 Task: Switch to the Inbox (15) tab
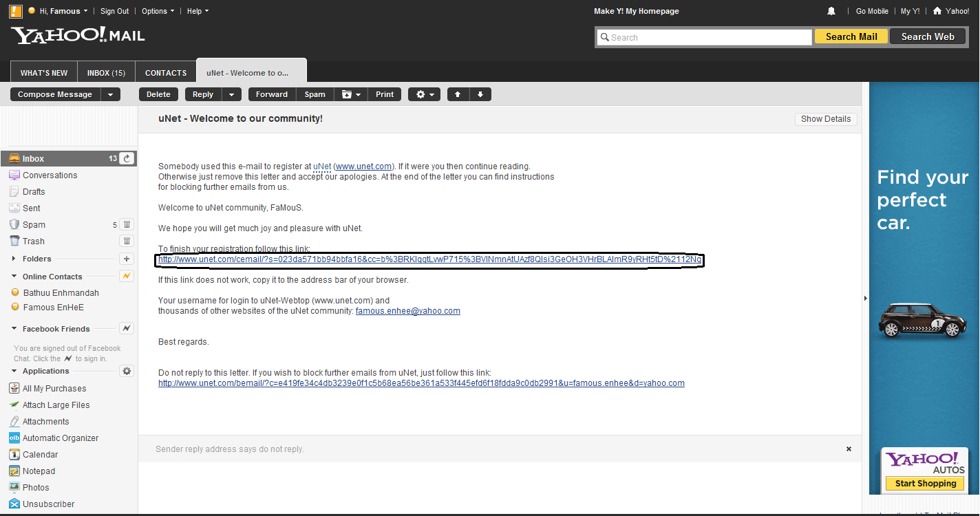pos(107,72)
